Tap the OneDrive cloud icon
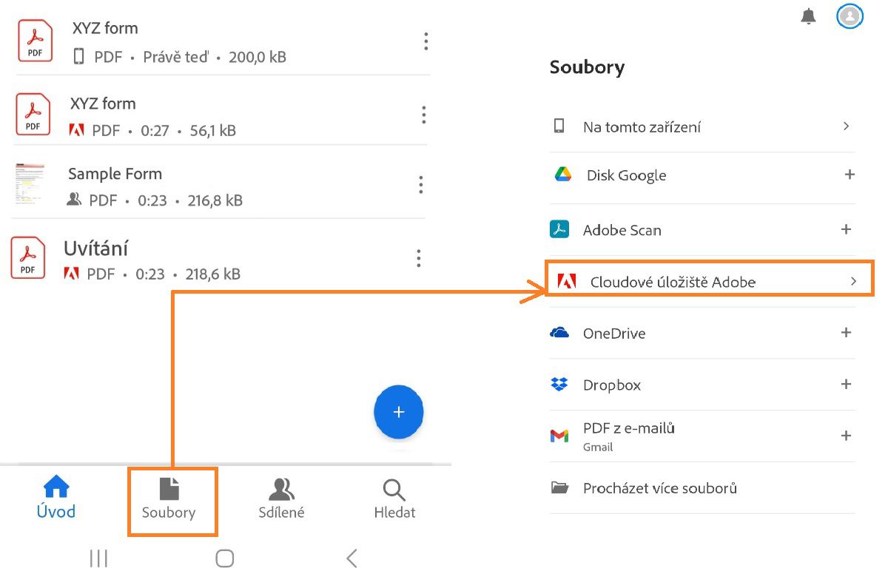 559,333
